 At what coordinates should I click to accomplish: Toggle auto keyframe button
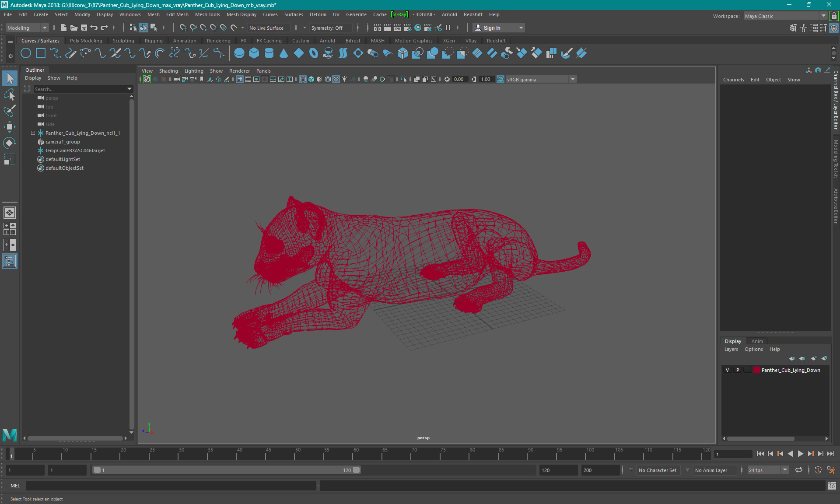pyautogui.click(x=818, y=470)
